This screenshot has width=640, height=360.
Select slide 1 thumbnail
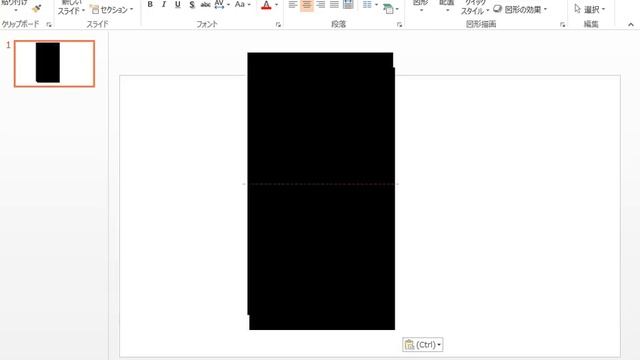[x=54, y=64]
